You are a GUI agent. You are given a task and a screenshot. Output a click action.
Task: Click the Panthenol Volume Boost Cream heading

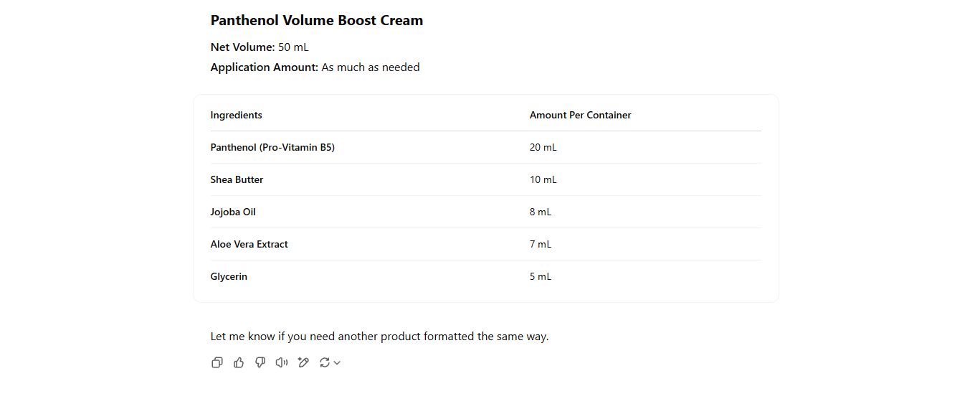(x=316, y=21)
